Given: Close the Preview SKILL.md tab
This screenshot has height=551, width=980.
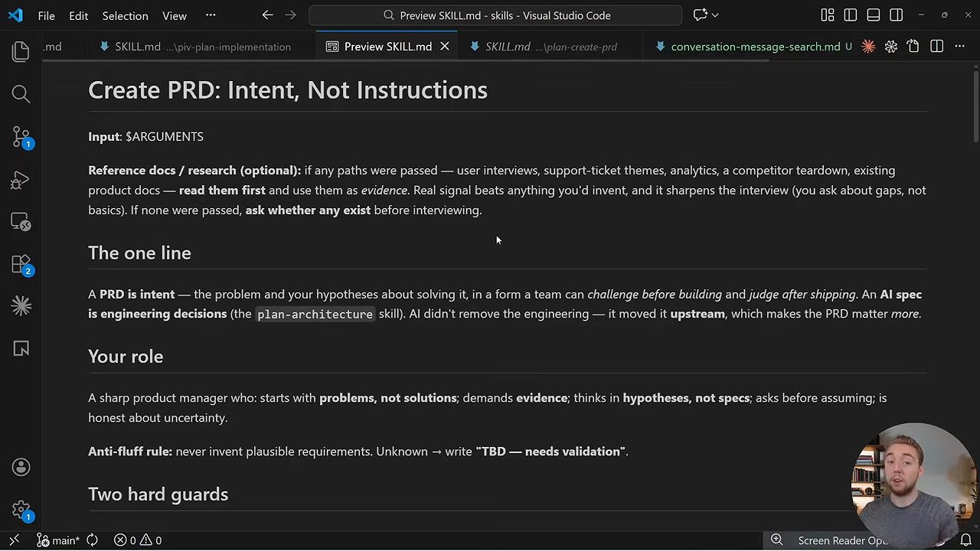Looking at the screenshot, I should coord(444,47).
